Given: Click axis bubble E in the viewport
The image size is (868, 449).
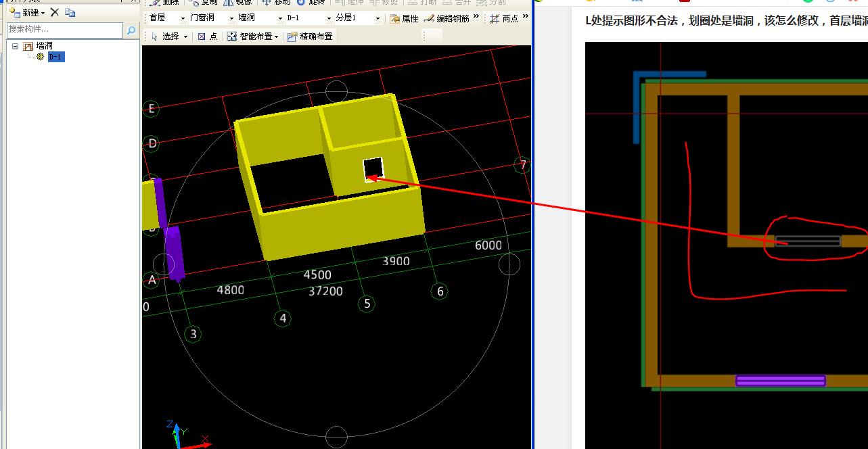Looking at the screenshot, I should tap(152, 109).
